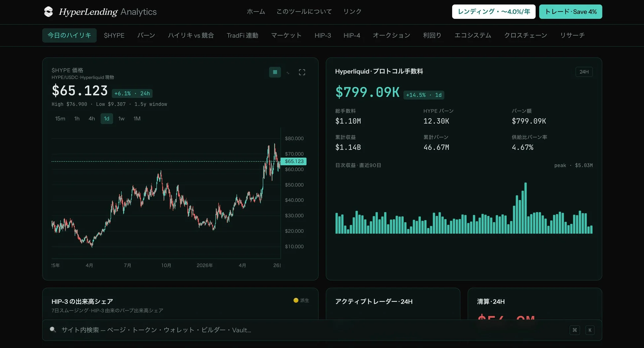The width and height of the screenshot is (644, 348).
Task: Switch chart to line view icon
Action: point(288,72)
